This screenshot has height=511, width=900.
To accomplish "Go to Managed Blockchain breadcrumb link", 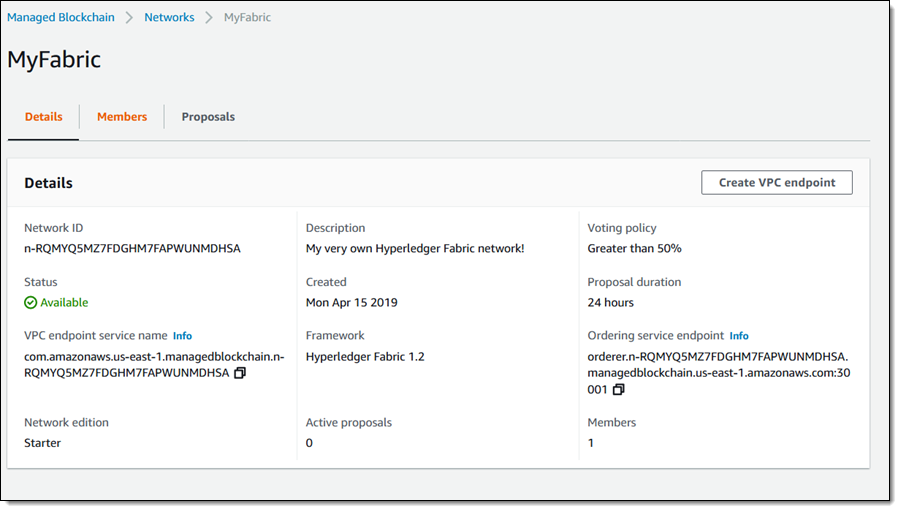I will pyautogui.click(x=61, y=18).
